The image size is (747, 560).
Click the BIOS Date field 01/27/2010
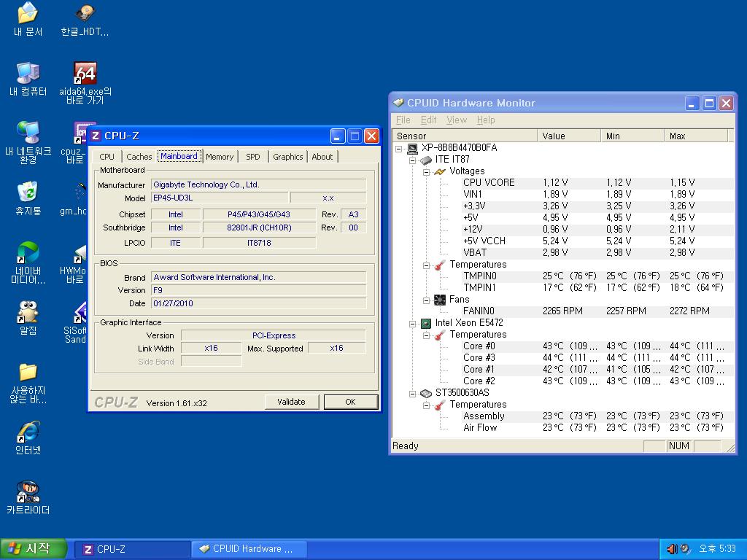point(259,303)
